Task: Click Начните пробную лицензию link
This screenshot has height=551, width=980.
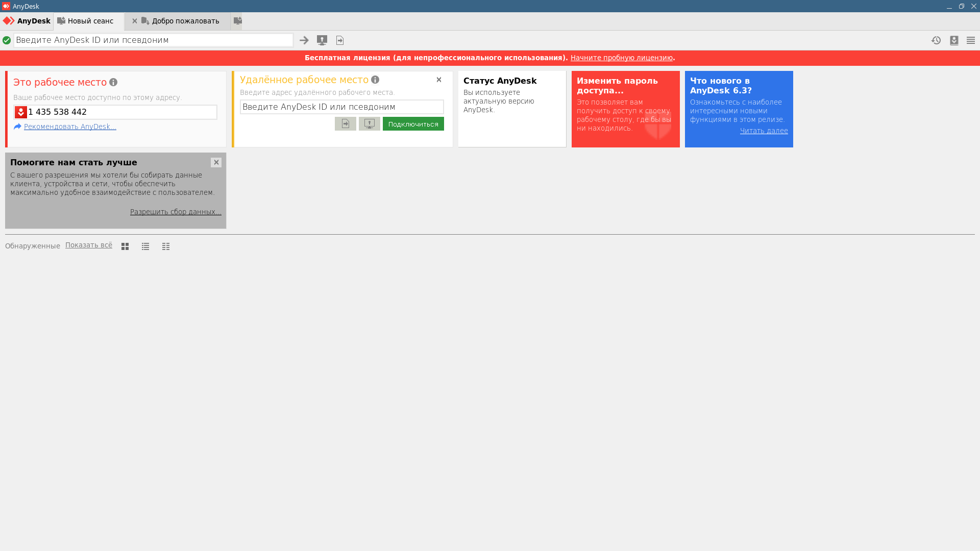Action: (622, 58)
